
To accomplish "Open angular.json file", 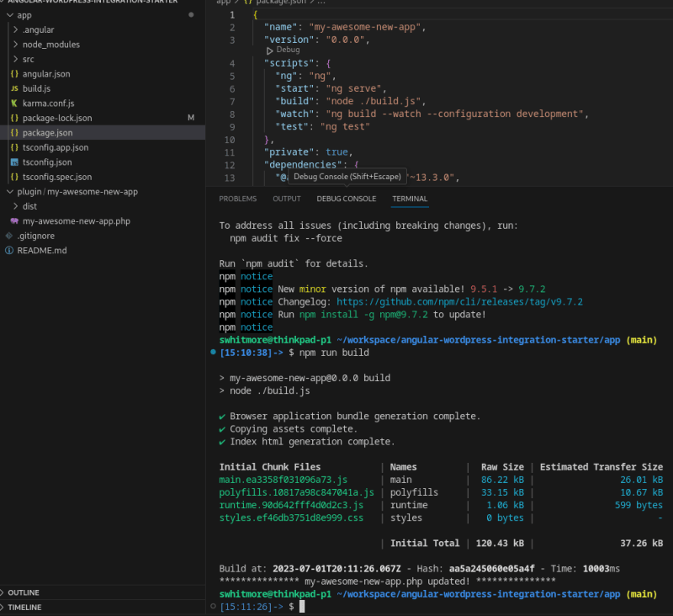I will [46, 74].
